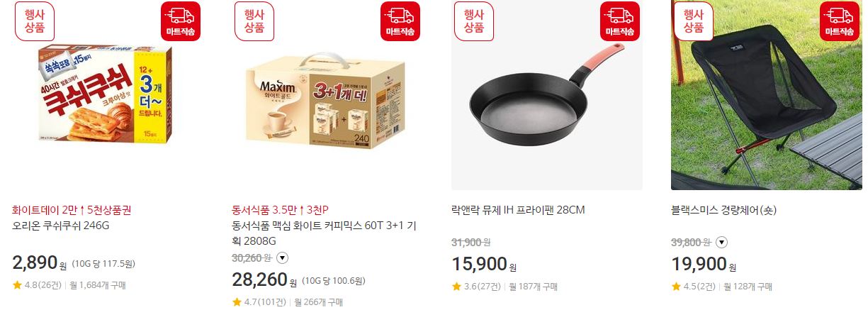This screenshot has width=868, height=310.
Task: Click the black frying pan image
Action: [x=547, y=95]
